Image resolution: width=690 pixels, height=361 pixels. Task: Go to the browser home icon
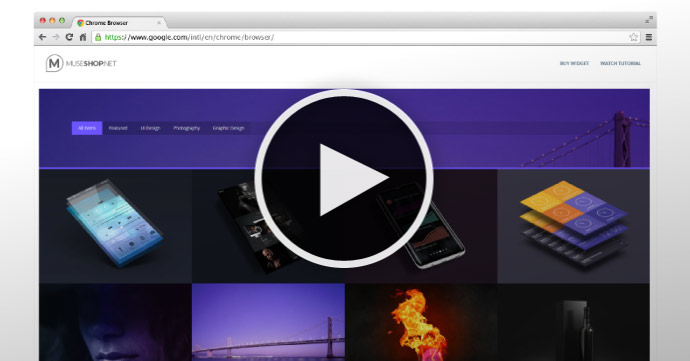tap(83, 37)
